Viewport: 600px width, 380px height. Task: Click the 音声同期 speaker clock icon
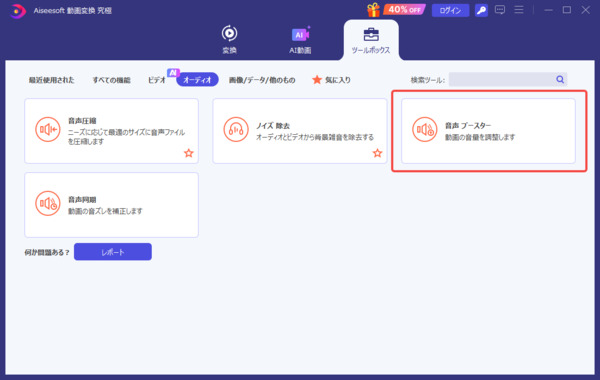[48, 203]
